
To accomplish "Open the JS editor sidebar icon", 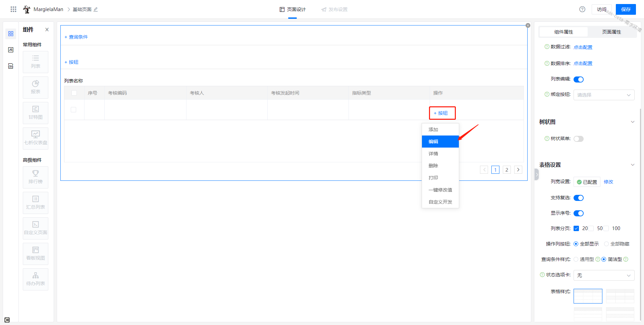I will (11, 50).
